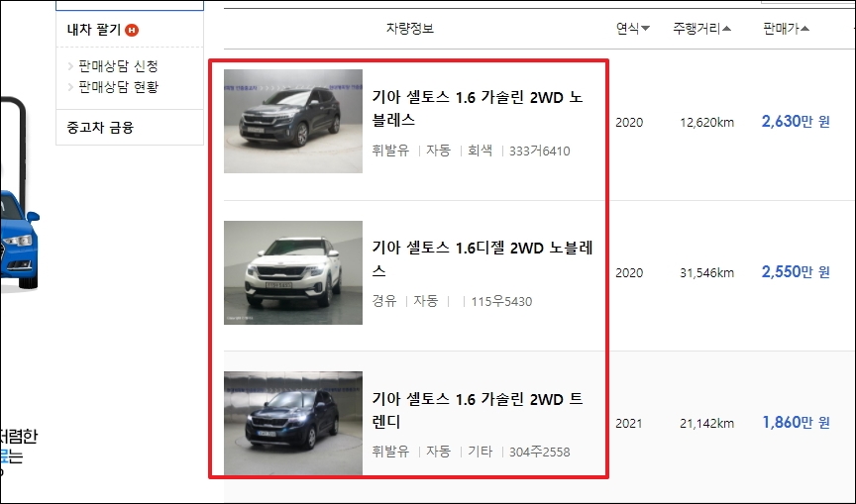Click year 2021 in 트렌디 row

[629, 424]
